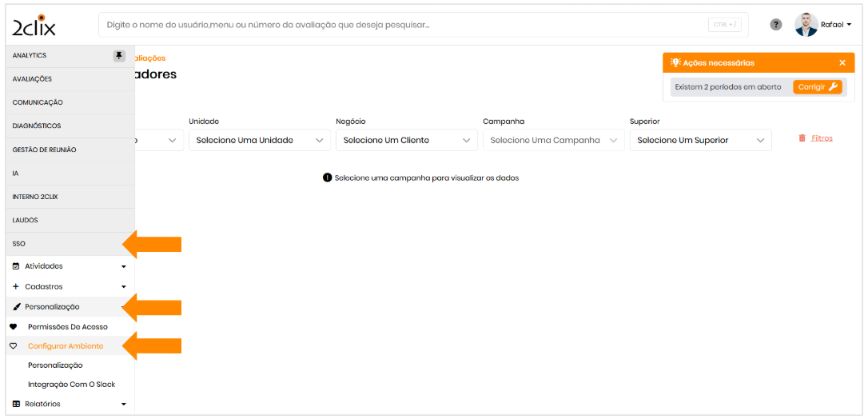Image resolution: width=868 pixels, height=419 pixels.
Task: Click the table icon beside Relatórios
Action: 16,405
